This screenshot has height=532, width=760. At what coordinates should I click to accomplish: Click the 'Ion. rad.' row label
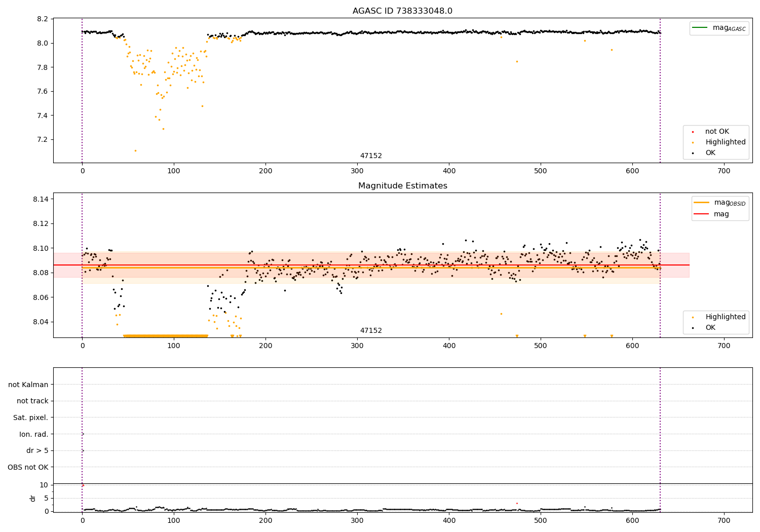(x=34, y=434)
